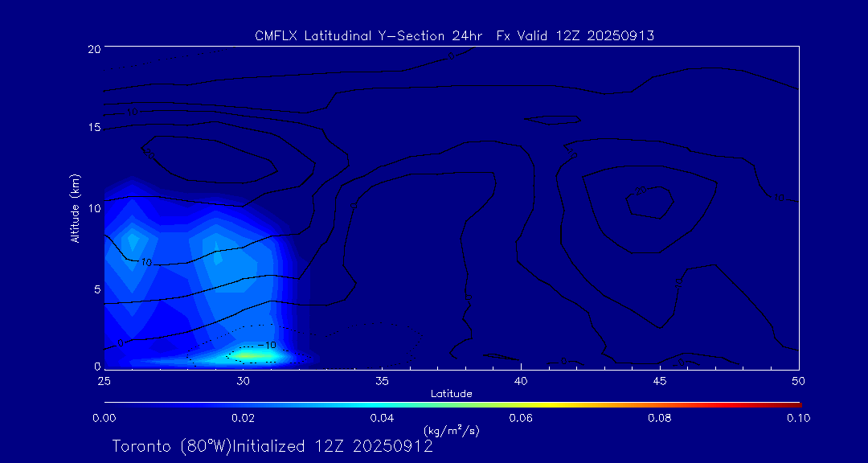Select the color bar value "0.00"
This screenshot has width=868, height=463.
click(x=104, y=418)
